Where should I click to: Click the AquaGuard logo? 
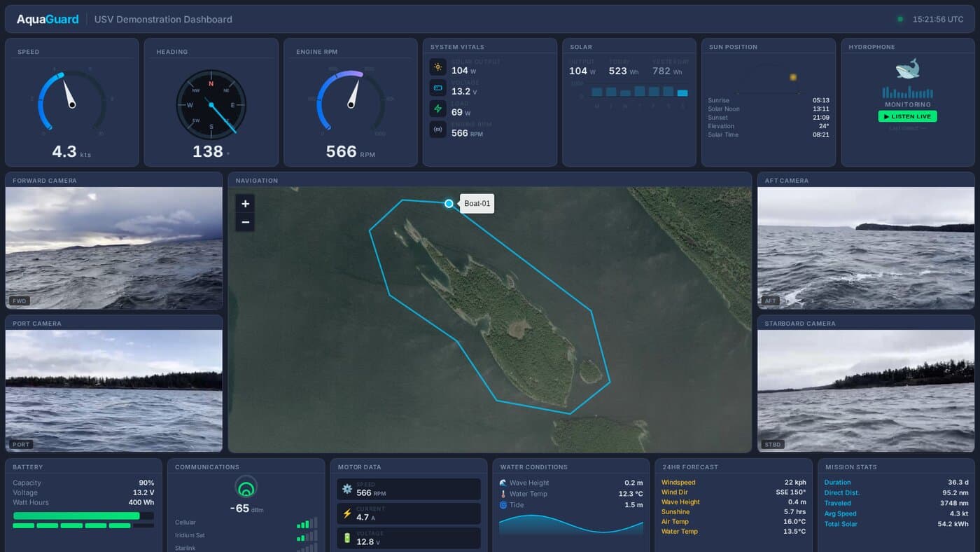click(48, 20)
